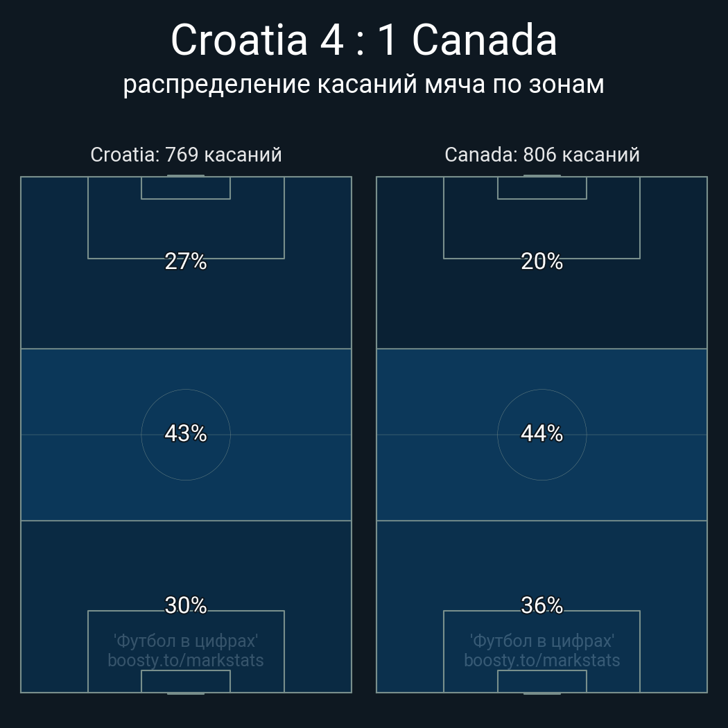Open boosty.to/markstats link on Canada pitch

pos(541,660)
